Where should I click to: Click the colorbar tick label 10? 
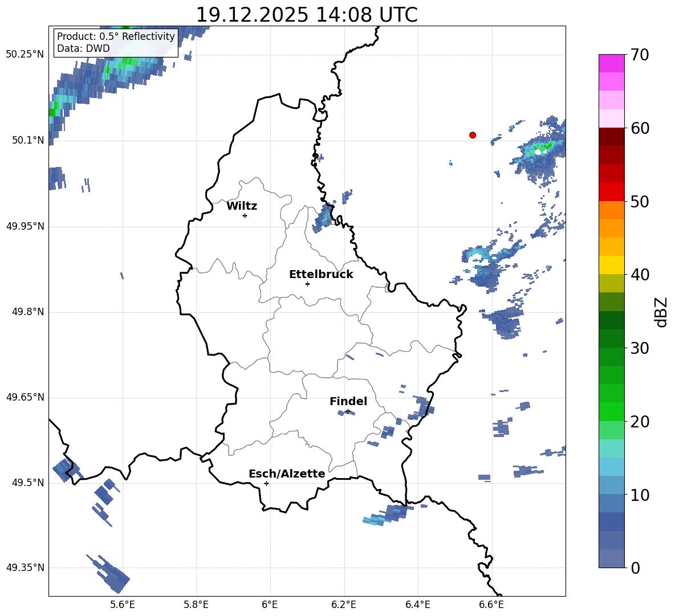coord(640,495)
